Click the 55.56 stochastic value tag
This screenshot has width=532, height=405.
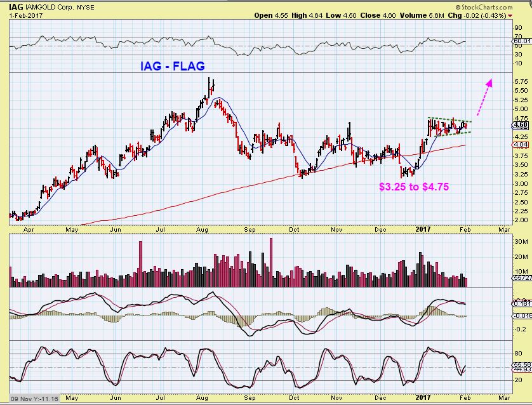[x=522, y=364]
